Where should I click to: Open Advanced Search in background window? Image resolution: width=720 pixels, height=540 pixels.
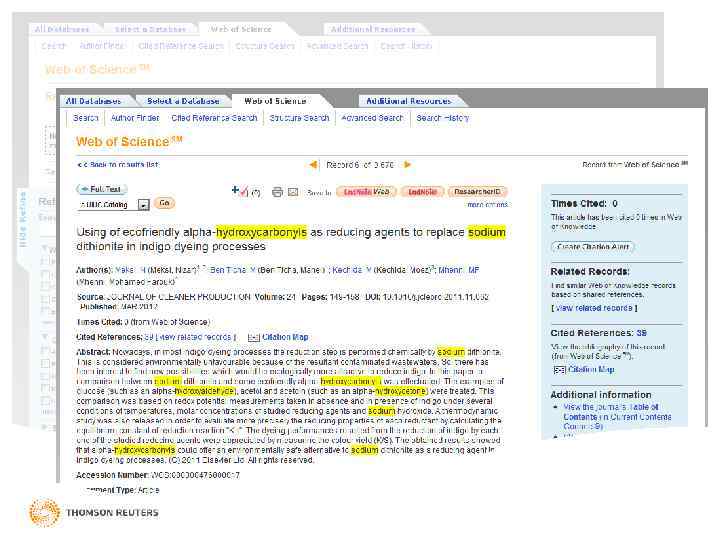(x=337, y=46)
